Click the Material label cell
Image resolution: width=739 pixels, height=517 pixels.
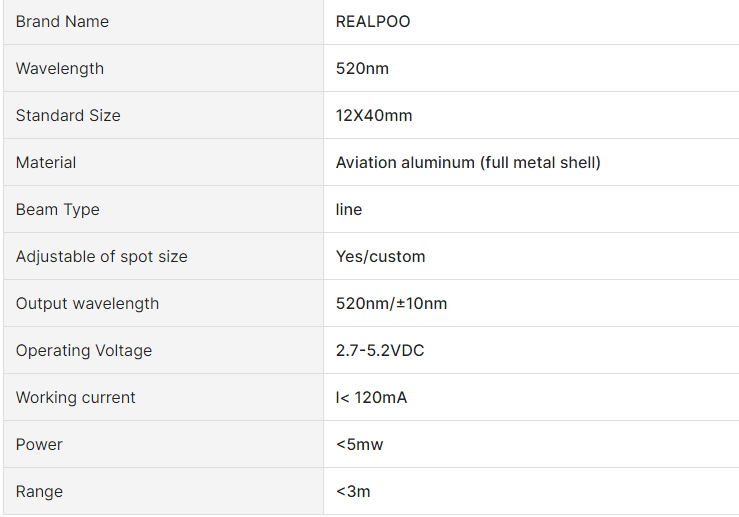point(46,163)
